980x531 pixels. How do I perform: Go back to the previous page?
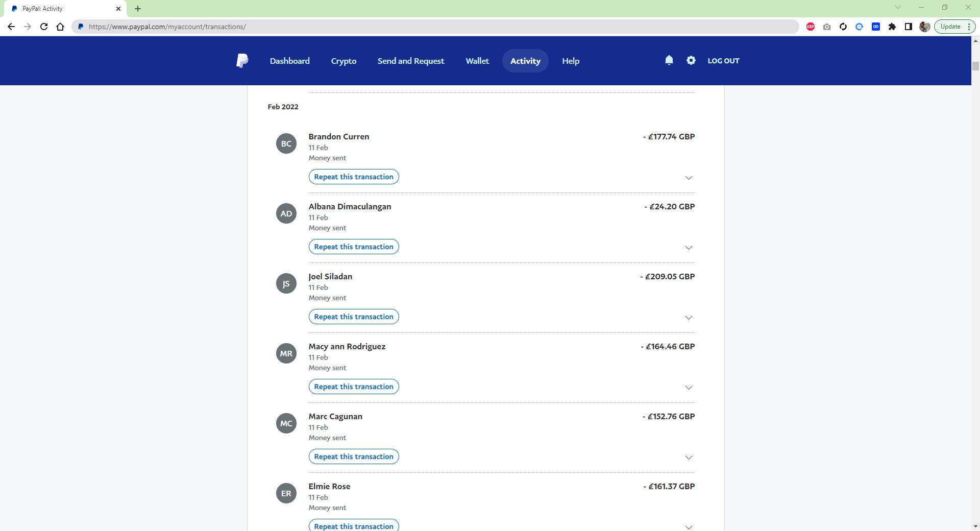11,27
